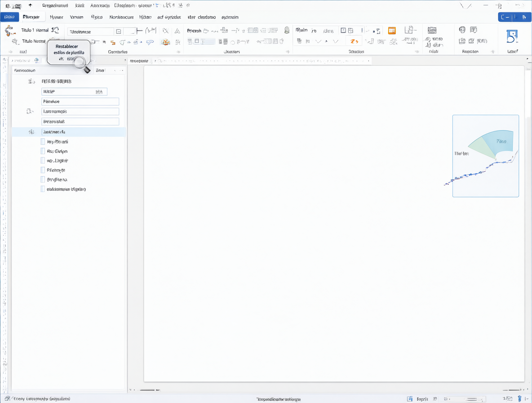
Task: Click the large styles gallery icon at ribbon's far left
Action: tap(10, 31)
